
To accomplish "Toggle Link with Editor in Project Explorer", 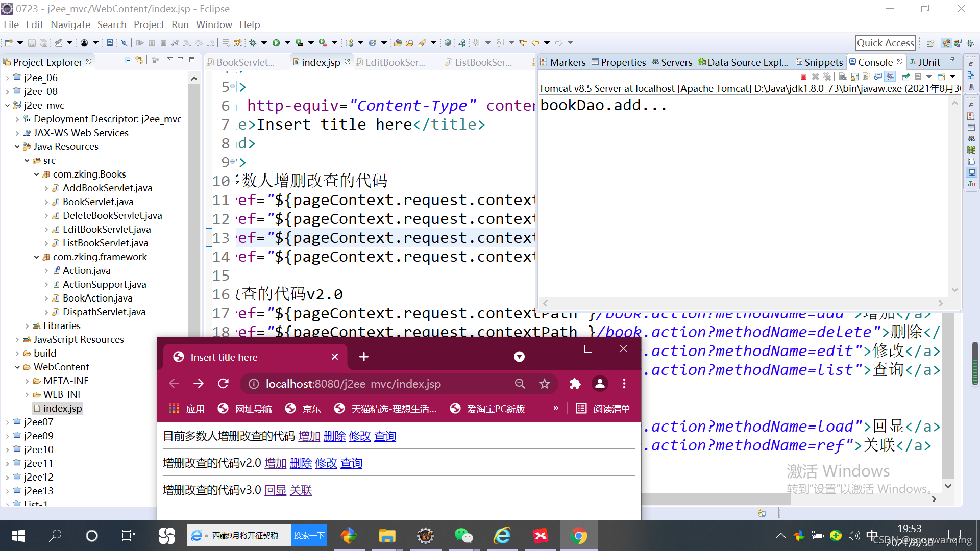I will point(139,60).
